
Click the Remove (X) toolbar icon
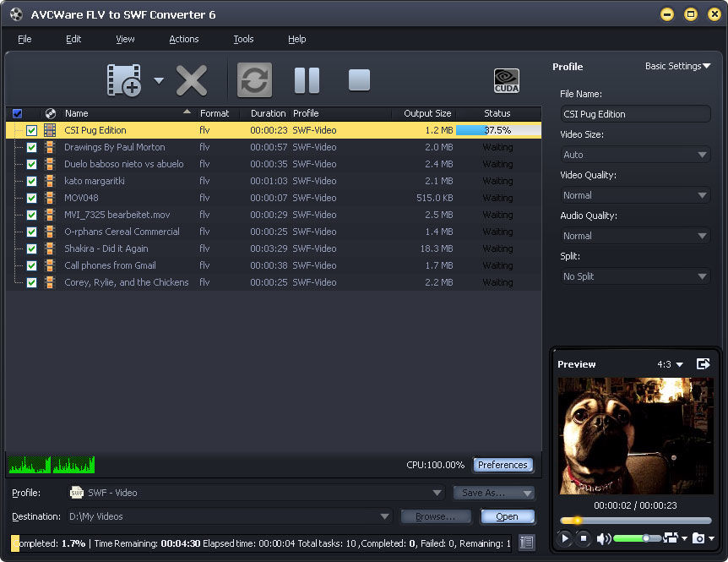191,80
